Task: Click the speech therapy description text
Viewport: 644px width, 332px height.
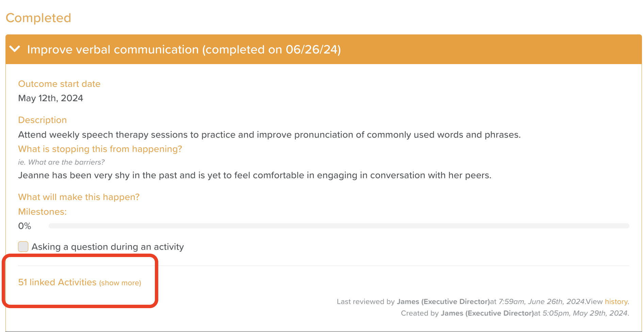Action: [269, 135]
